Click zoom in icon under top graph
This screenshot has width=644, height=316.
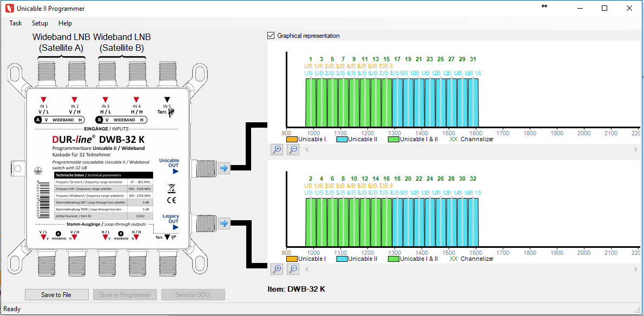(x=277, y=150)
